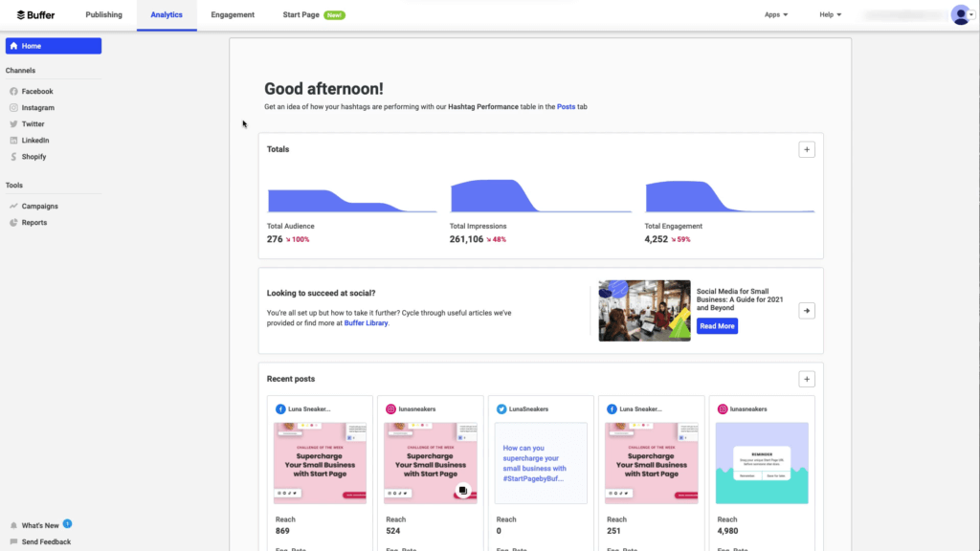Click the Total Engagement value 4,252

657,239
